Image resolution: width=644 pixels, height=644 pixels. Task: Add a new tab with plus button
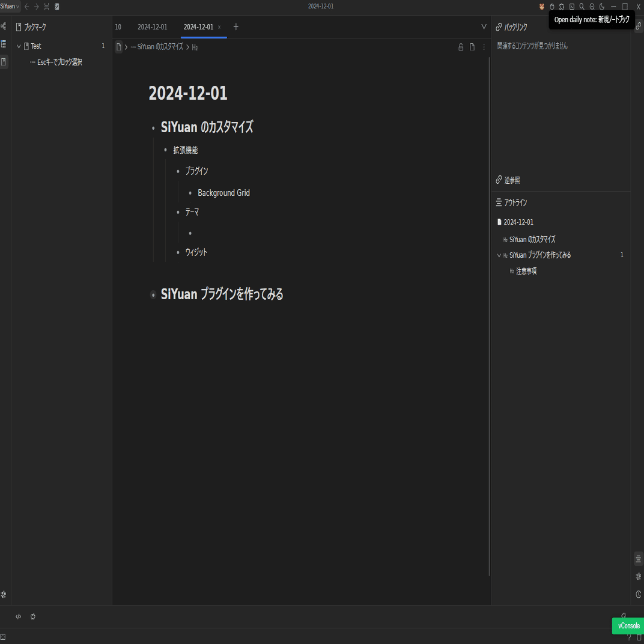[235, 27]
